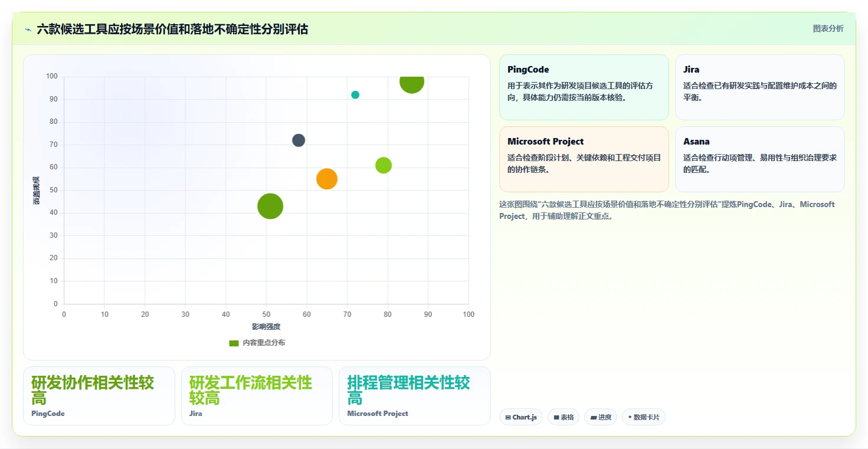Click the small teal bubble in the chart
The image size is (868, 449).
(355, 95)
